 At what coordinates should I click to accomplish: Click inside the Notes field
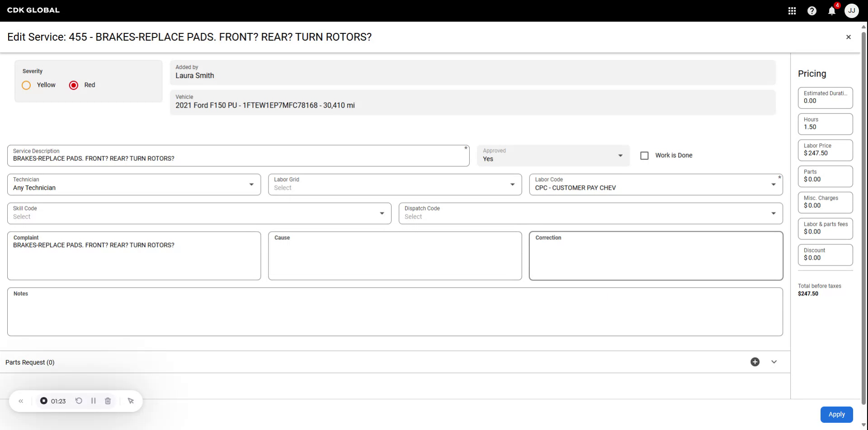point(395,312)
